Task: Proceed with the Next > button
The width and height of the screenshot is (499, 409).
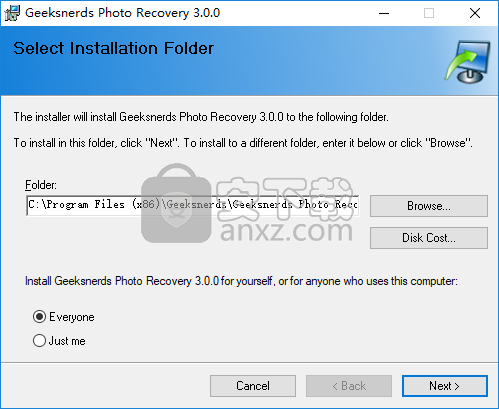Action: click(x=445, y=386)
